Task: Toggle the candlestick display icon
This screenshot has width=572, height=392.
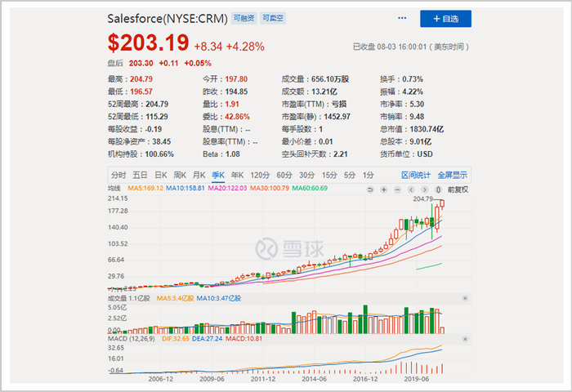Action: [439, 189]
